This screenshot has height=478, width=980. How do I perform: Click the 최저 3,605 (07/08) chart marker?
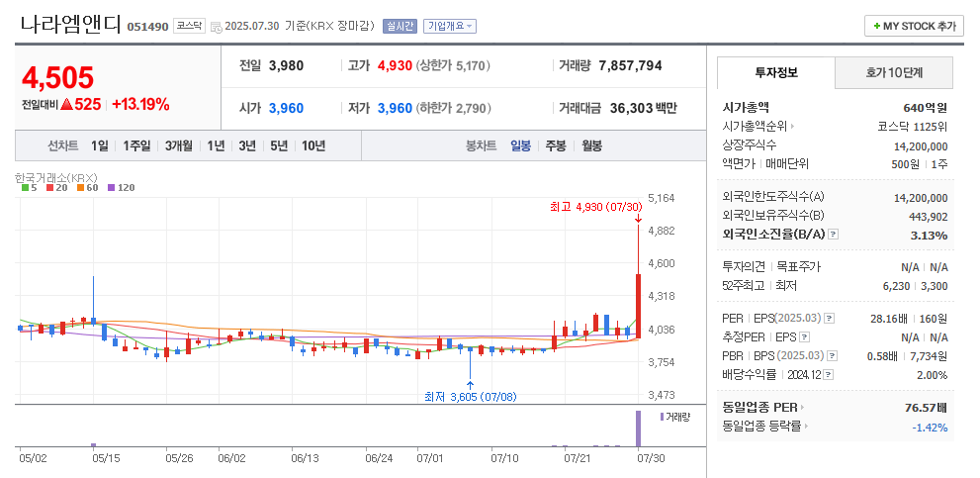pos(471,397)
